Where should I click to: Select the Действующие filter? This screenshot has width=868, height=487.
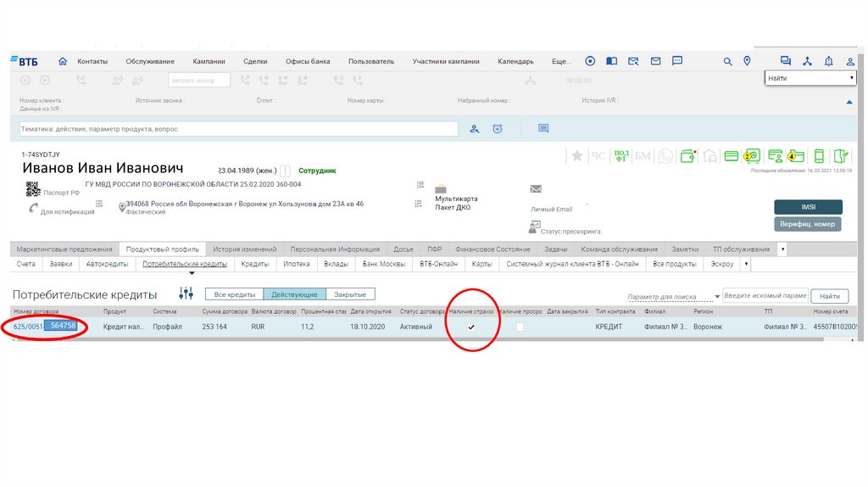coord(294,294)
